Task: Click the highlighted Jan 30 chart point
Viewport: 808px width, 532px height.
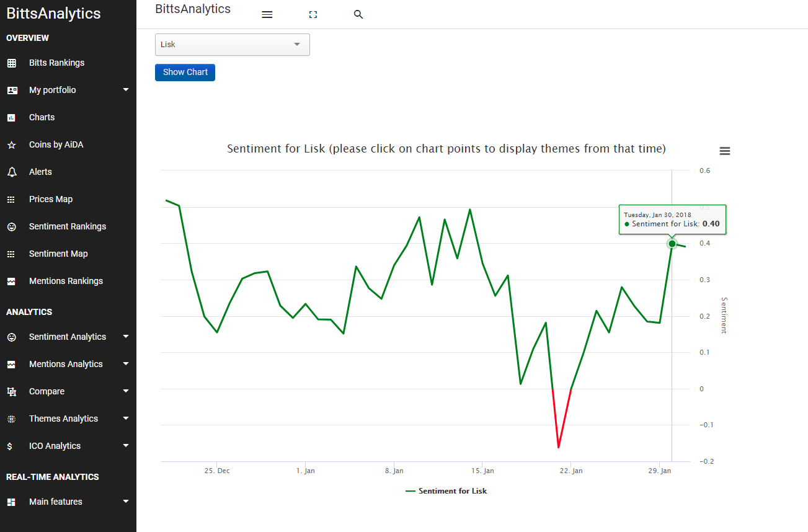Action: coord(672,244)
